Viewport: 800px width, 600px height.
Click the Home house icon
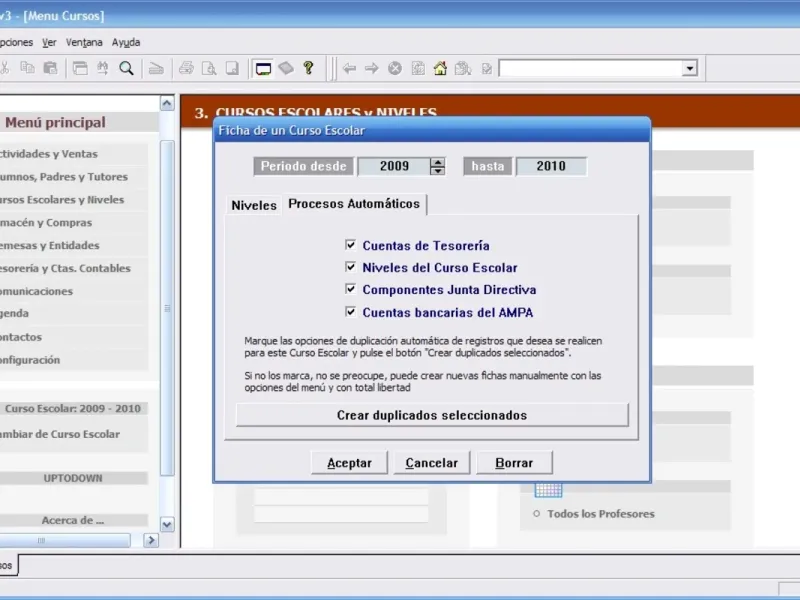[440, 68]
